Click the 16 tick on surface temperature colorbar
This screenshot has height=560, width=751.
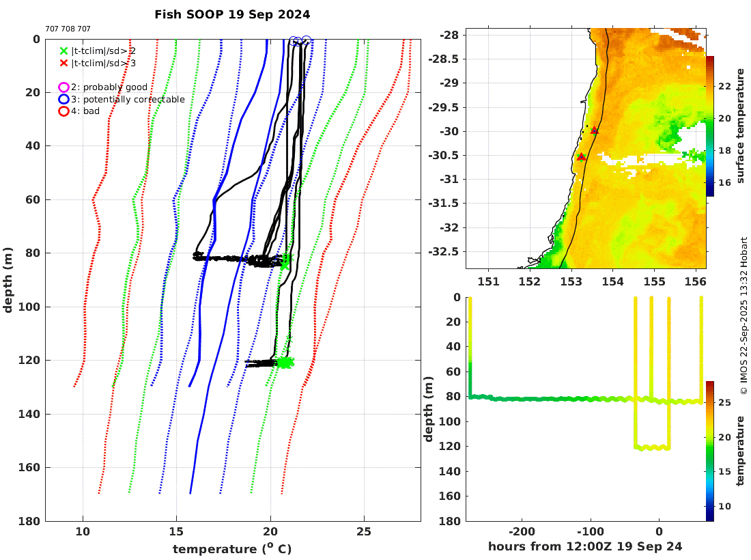tap(724, 182)
